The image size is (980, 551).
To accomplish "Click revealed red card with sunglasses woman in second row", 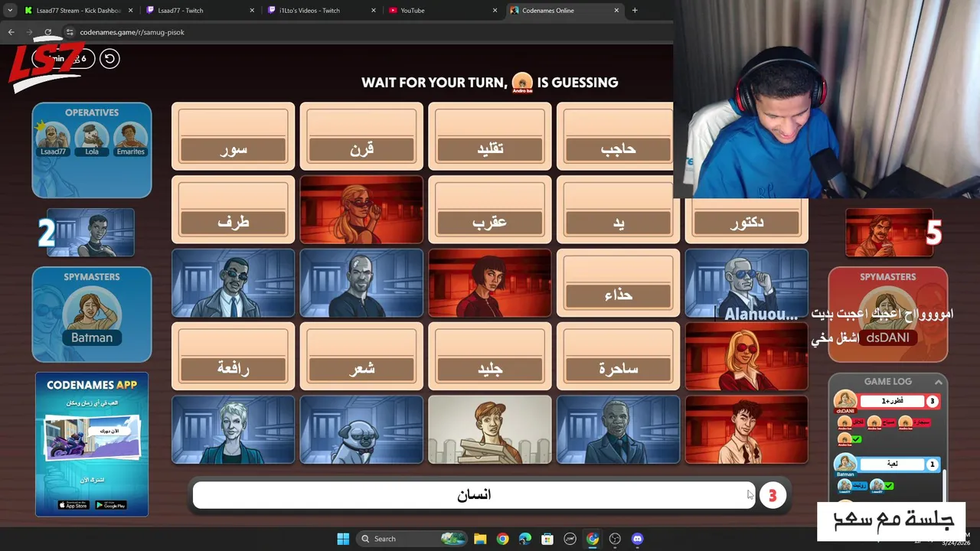I will click(x=361, y=210).
